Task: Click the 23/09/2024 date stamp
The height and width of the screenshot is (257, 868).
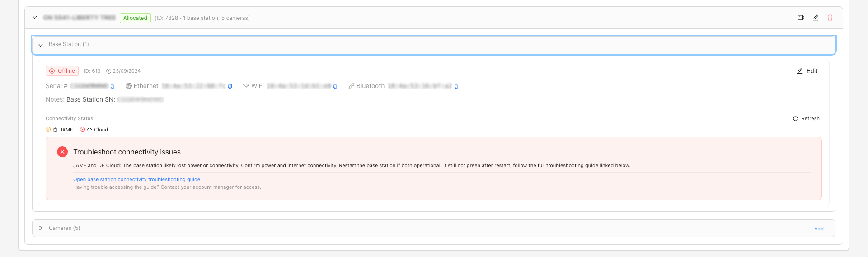Action: pos(124,71)
